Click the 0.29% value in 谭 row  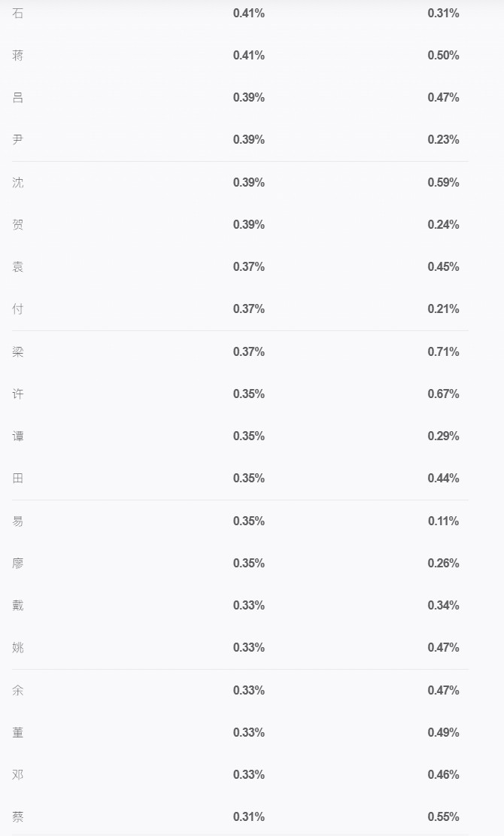click(x=443, y=436)
